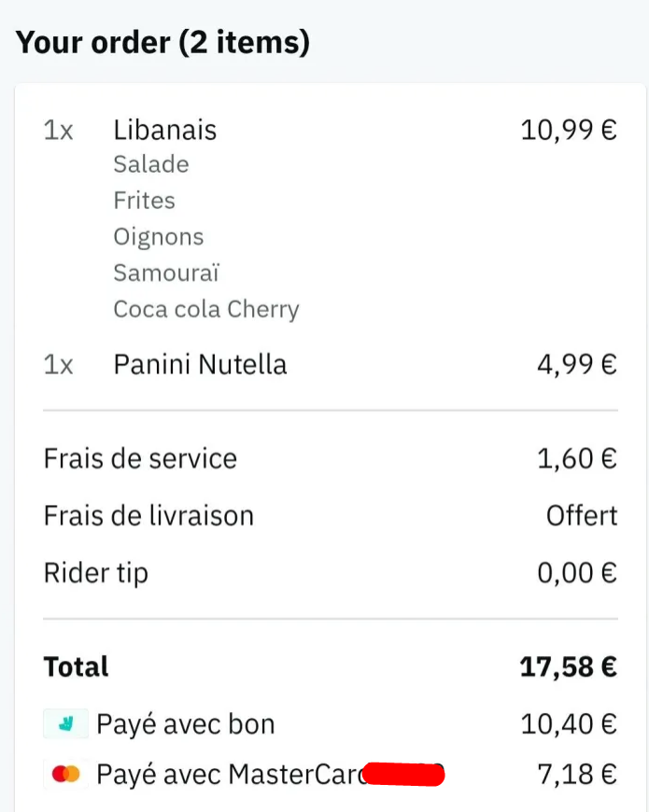The width and height of the screenshot is (649, 812).
Task: Click the Offert delivery fee text
Action: [582, 515]
